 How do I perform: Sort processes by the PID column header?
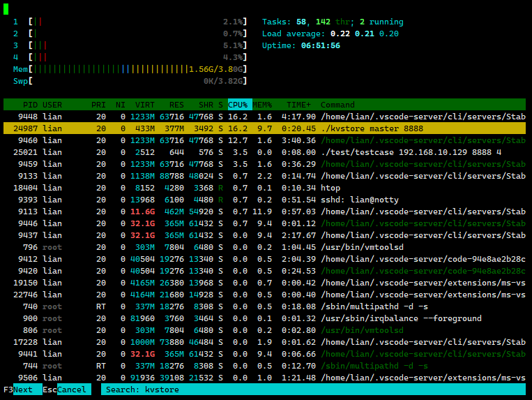point(30,105)
